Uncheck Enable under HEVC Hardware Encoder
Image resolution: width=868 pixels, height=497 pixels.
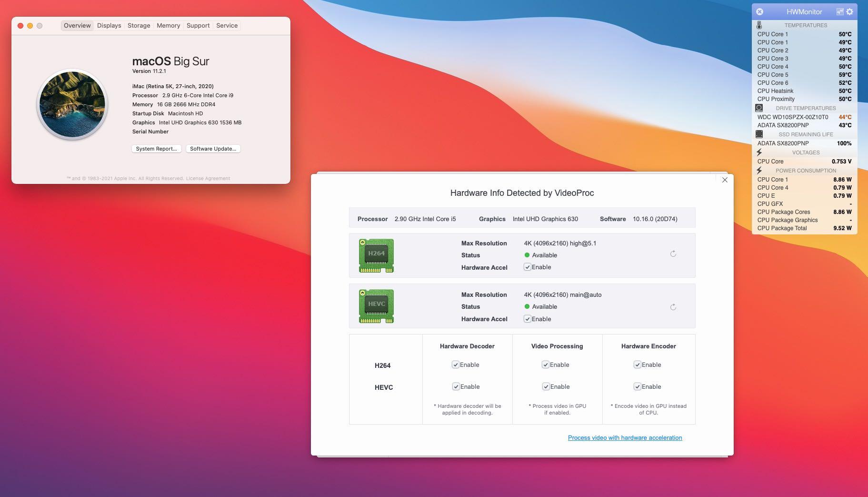(x=637, y=386)
